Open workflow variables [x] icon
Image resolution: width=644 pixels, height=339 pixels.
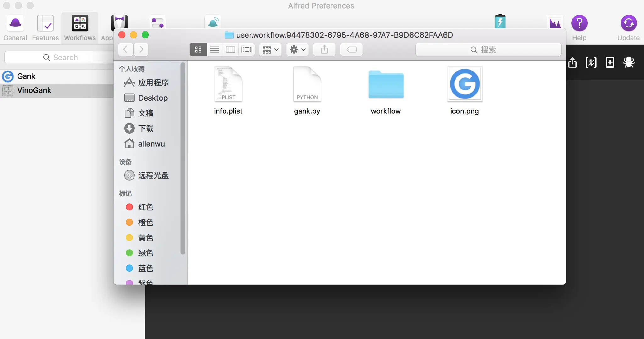[591, 62]
